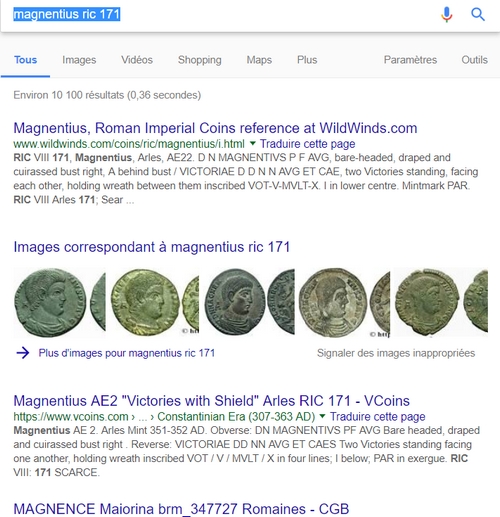Expand the dropdown arrow next to the WildWinds URL

coord(253,144)
